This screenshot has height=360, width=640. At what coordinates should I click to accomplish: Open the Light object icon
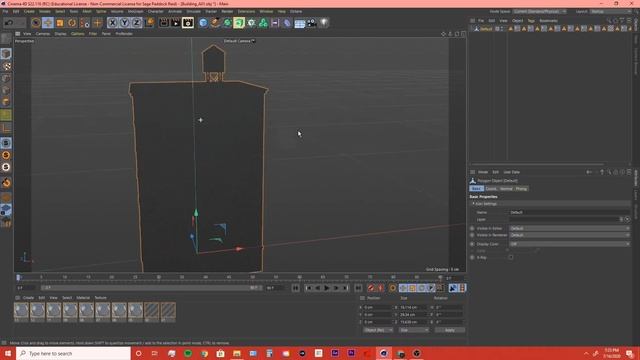click(324, 23)
